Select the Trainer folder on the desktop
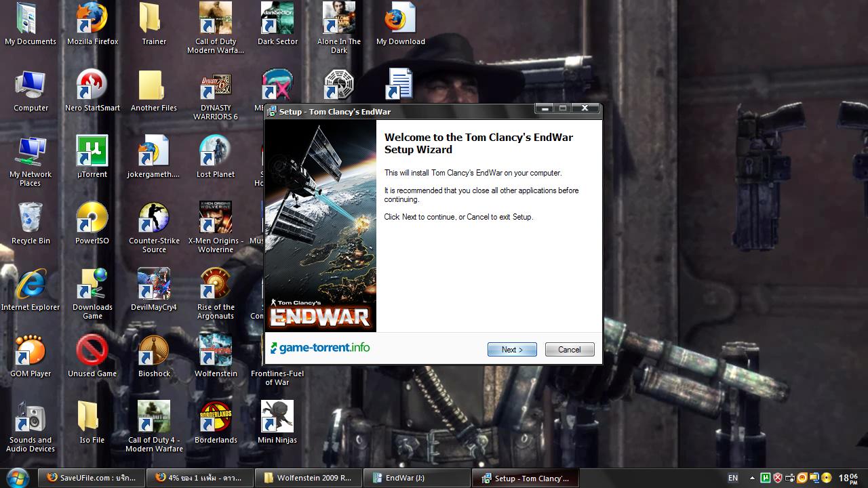This screenshot has width=868, height=488. 154,24
